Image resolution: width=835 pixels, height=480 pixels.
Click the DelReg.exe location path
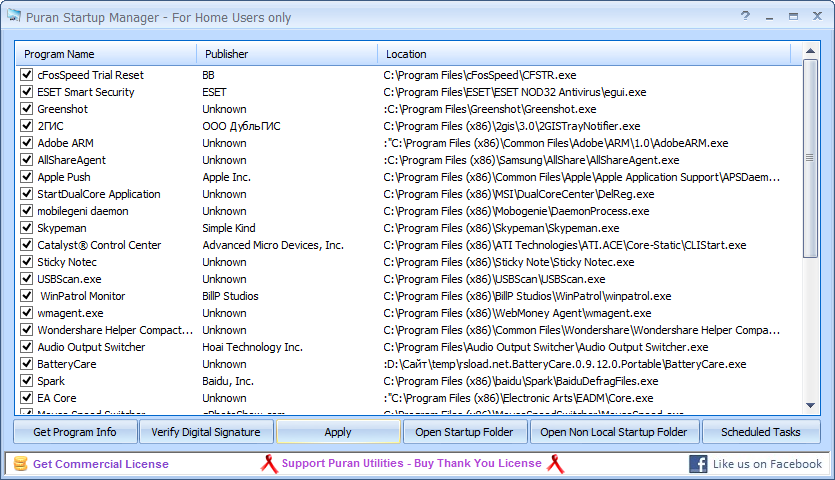pos(519,194)
